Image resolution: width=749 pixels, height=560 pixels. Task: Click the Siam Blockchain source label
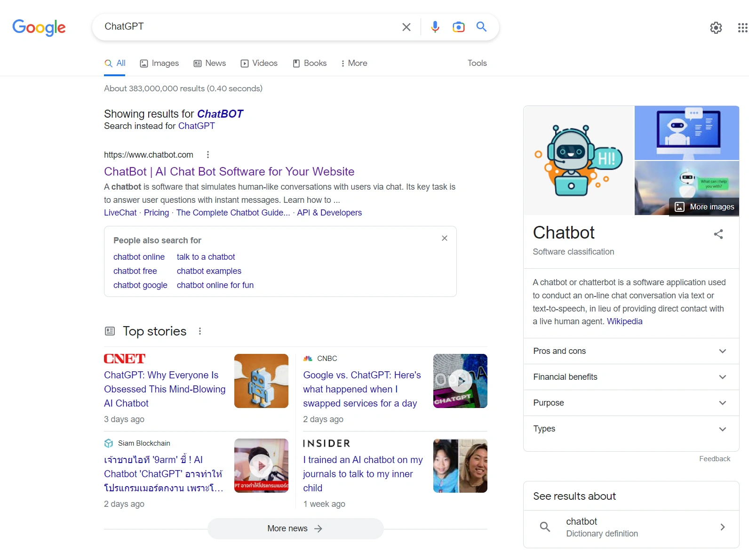(x=137, y=443)
